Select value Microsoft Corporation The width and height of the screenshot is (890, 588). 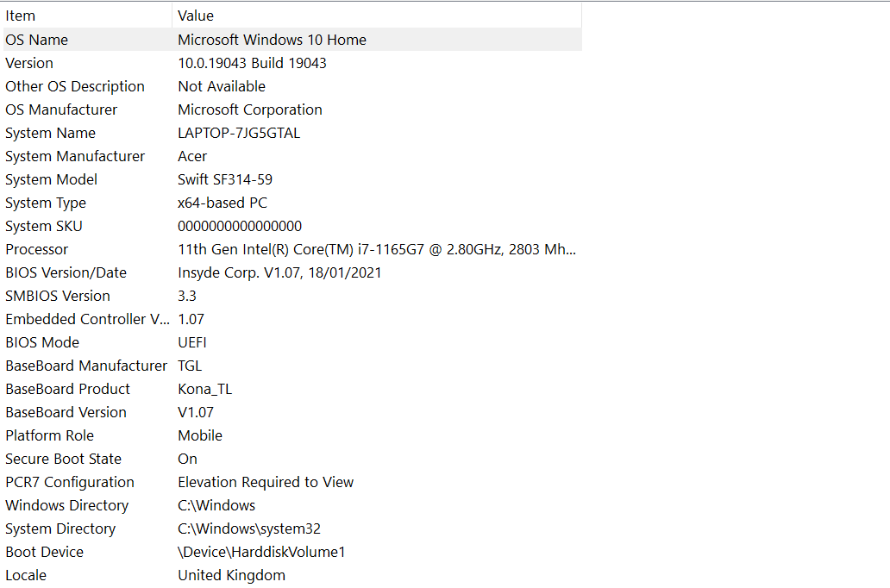coord(250,109)
